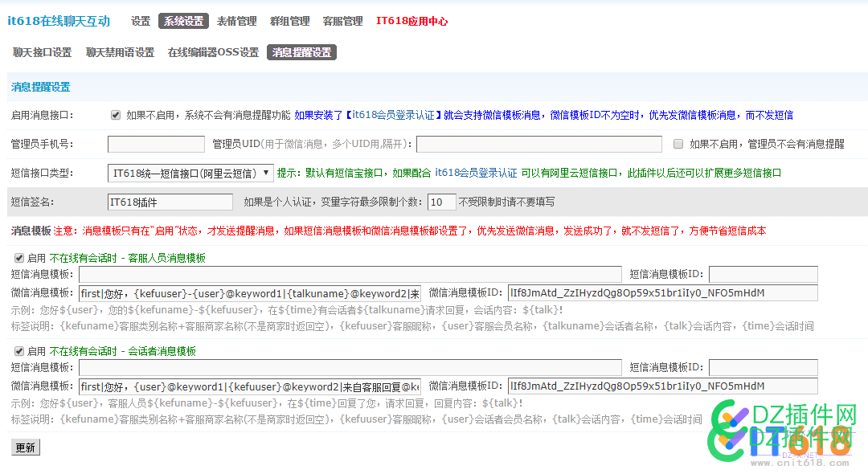Uncheck 启用 for 会话者消息模板
The image size is (868, 474).
point(18,350)
